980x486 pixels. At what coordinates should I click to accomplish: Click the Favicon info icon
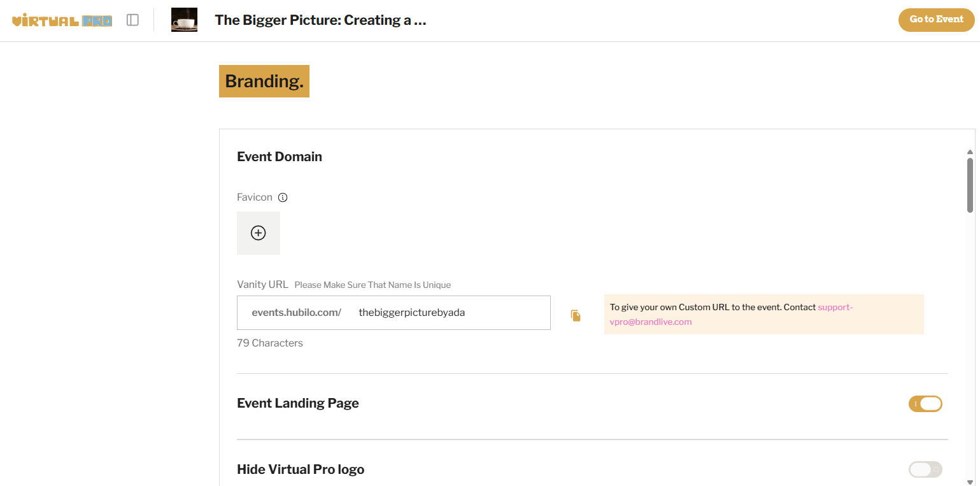tap(283, 197)
